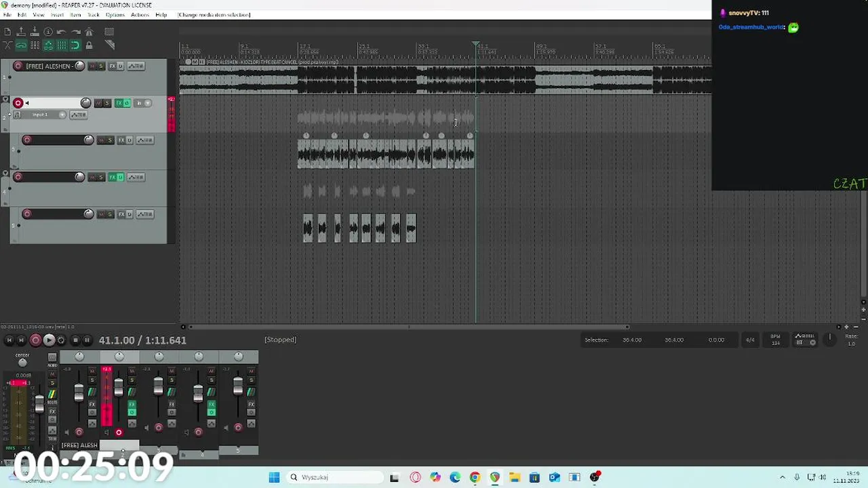Toggle transport repeat loop button
The image size is (868, 488).
tap(62, 340)
